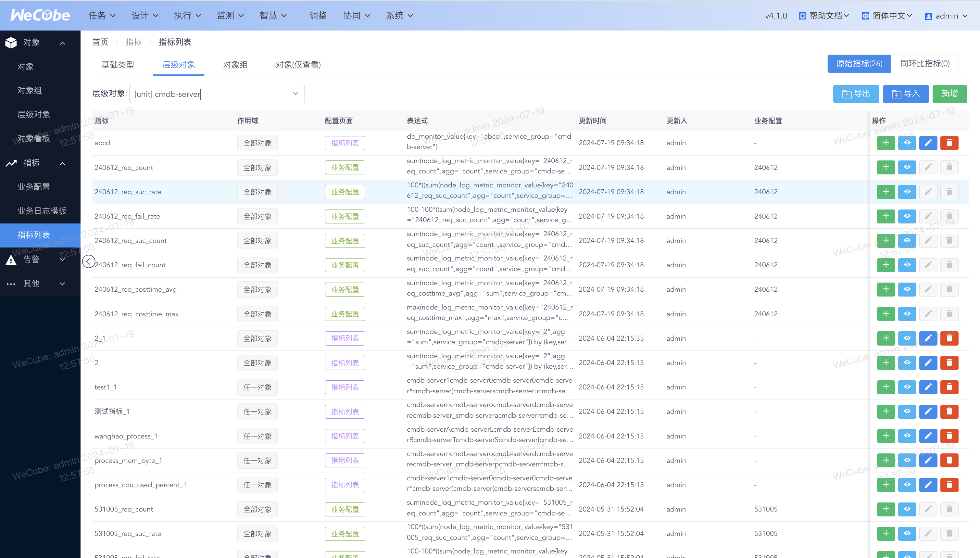Open 业务日志模板 in sidebar
This screenshot has height=558, width=980.
pyautogui.click(x=42, y=211)
